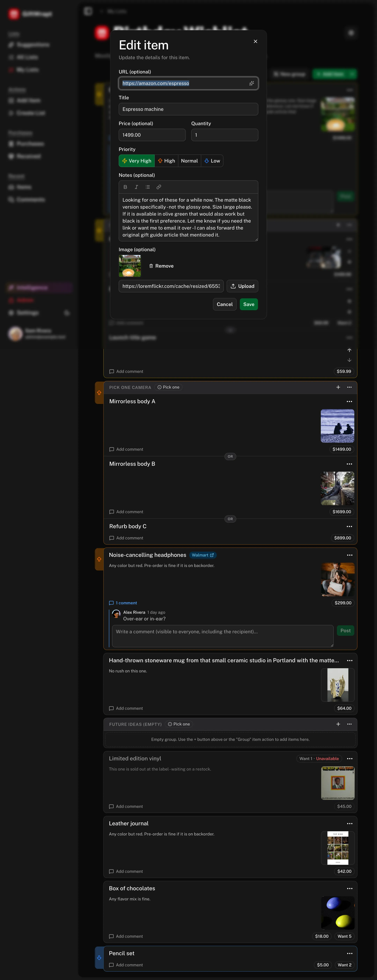Move the $59.99 item up
The width and height of the screenshot is (377, 980).
pyautogui.click(x=349, y=350)
